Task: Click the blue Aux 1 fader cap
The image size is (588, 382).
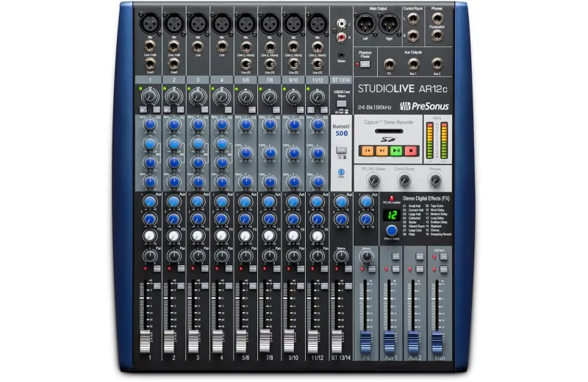Action: [390, 342]
